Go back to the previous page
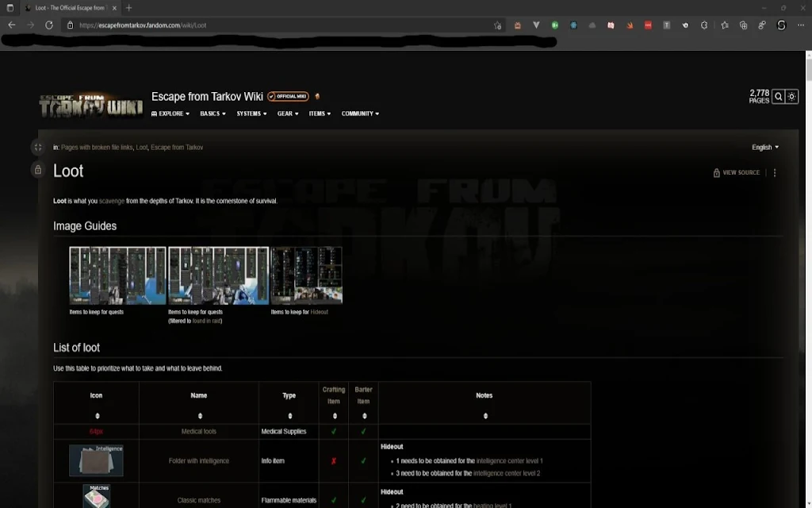The image size is (812, 508). (x=11, y=25)
